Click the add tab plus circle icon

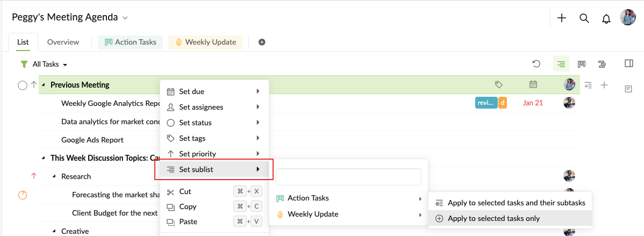tap(262, 42)
